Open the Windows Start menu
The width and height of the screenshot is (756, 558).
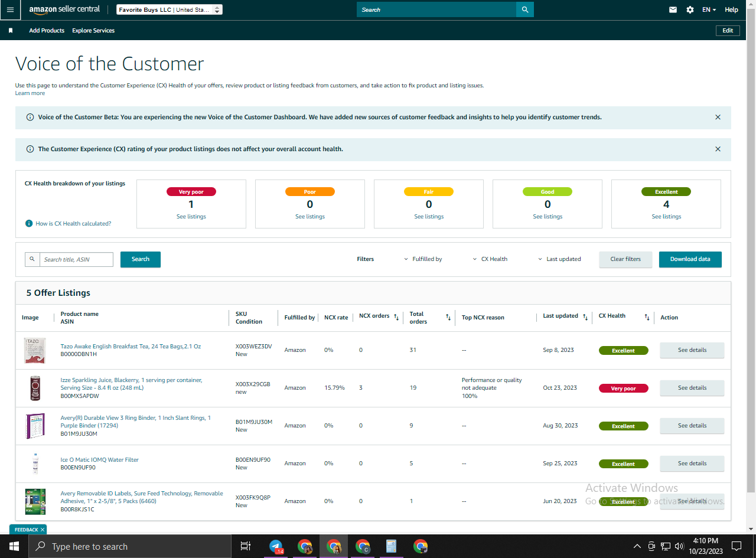click(14, 546)
